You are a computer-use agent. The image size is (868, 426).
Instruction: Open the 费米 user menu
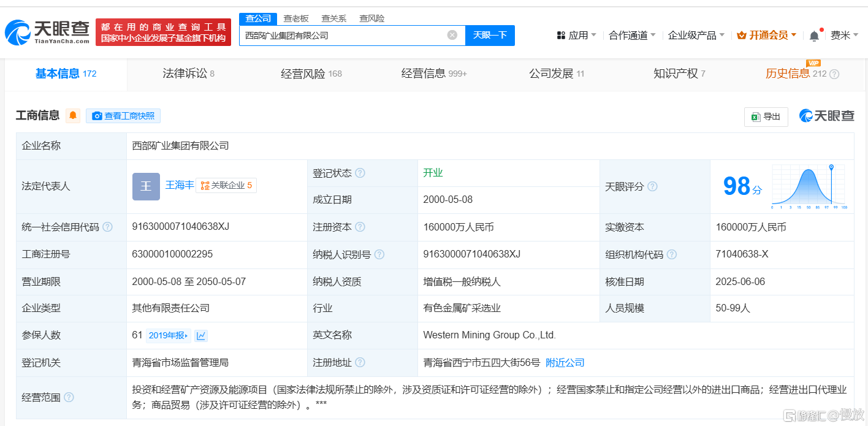pos(844,36)
